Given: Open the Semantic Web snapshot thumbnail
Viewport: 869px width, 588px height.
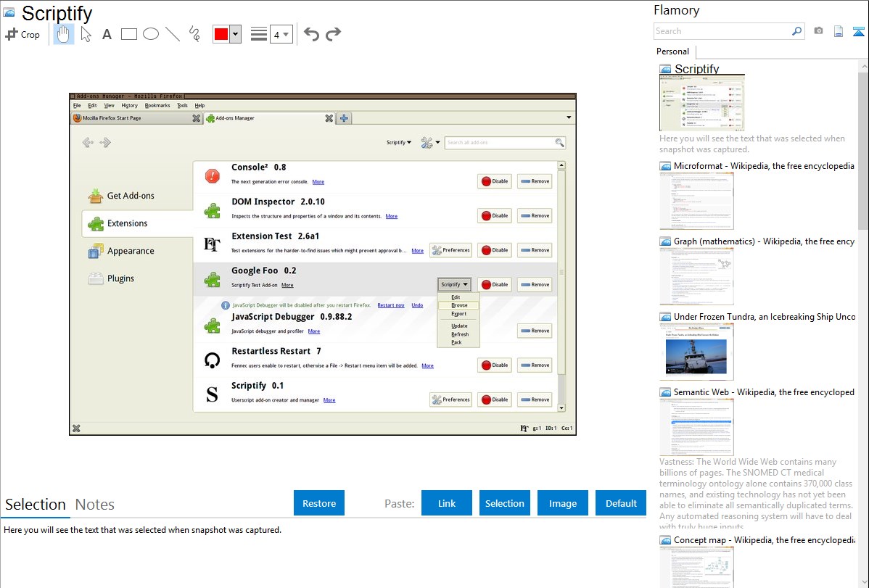Looking at the screenshot, I should [x=696, y=427].
